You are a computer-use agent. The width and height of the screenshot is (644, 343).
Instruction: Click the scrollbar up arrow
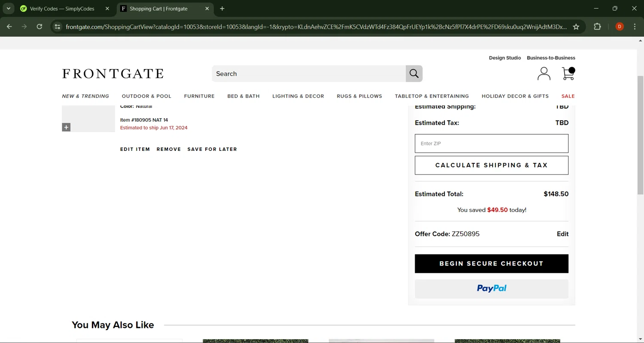(x=641, y=41)
